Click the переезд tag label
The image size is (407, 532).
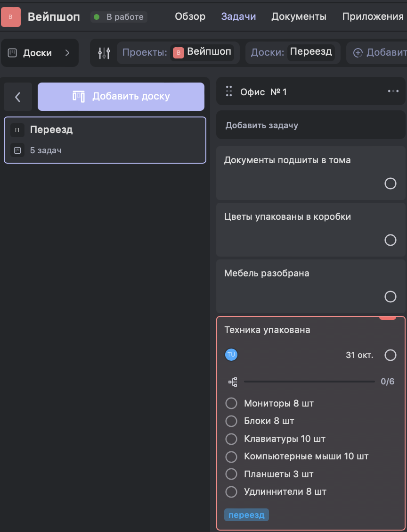click(246, 515)
